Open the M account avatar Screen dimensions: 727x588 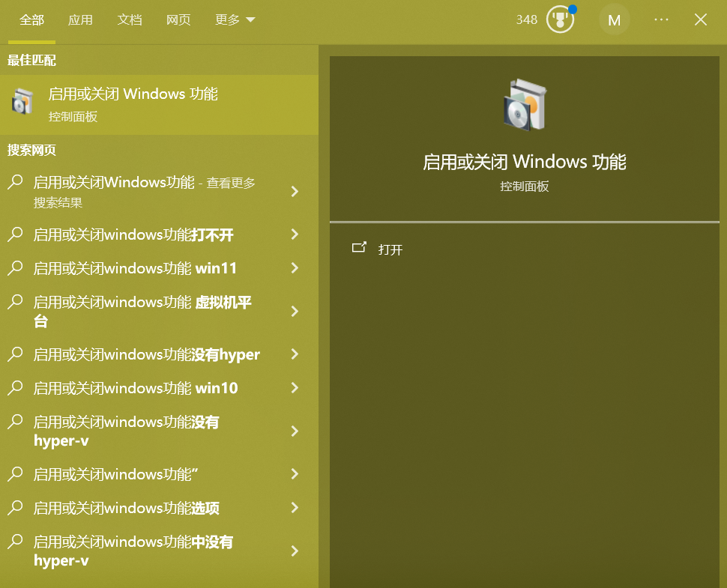(x=614, y=20)
